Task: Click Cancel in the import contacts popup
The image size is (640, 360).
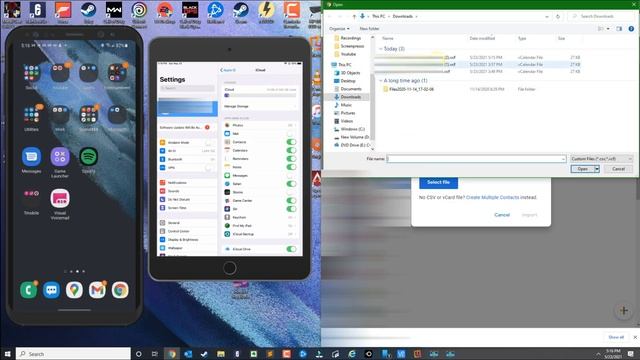Action: click(x=502, y=215)
